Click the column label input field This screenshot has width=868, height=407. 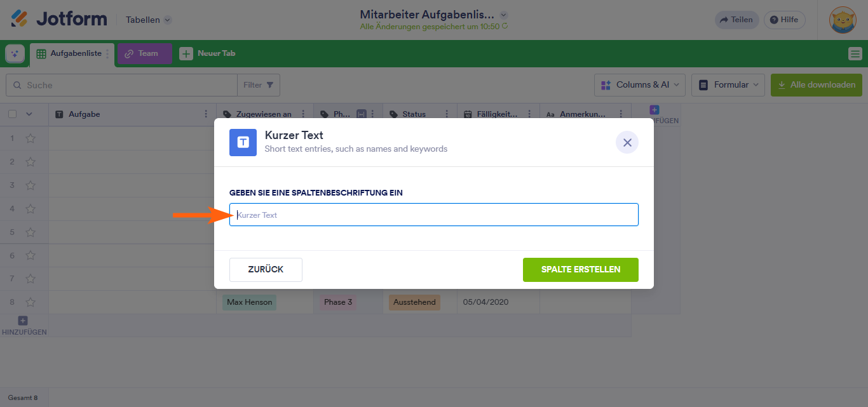(434, 215)
